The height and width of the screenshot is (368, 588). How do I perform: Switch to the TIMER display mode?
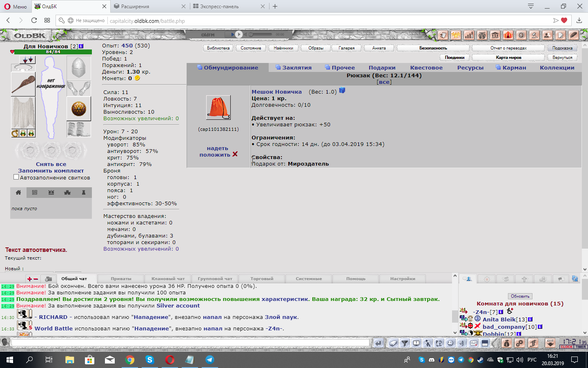tap(581, 347)
